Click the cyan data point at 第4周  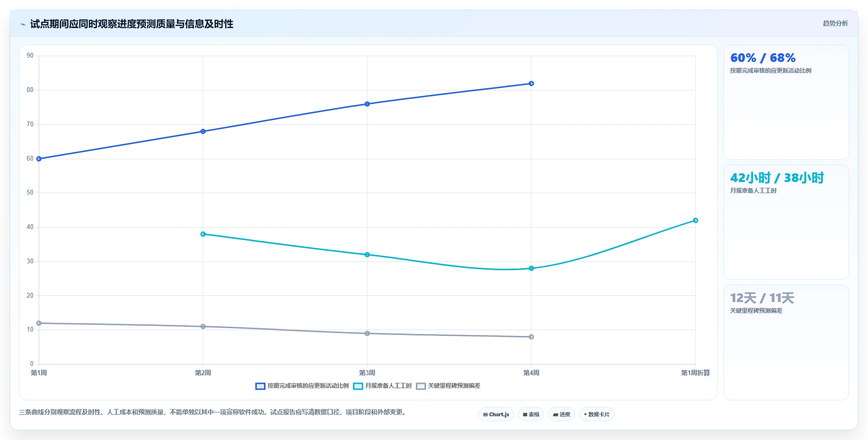531,268
